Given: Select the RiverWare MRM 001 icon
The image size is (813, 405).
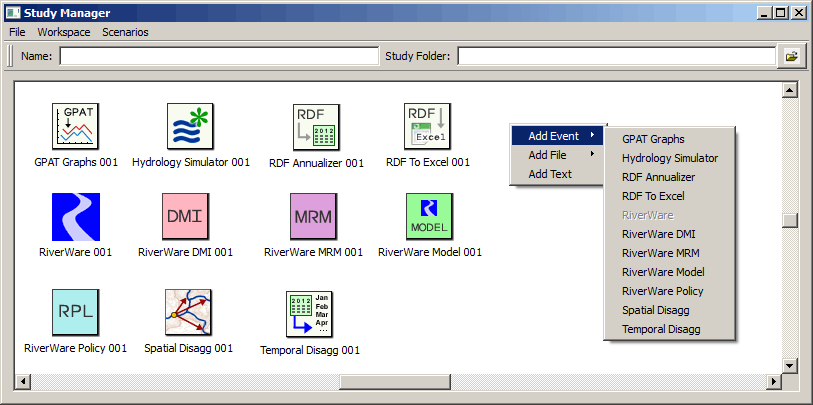Looking at the screenshot, I should click(313, 217).
